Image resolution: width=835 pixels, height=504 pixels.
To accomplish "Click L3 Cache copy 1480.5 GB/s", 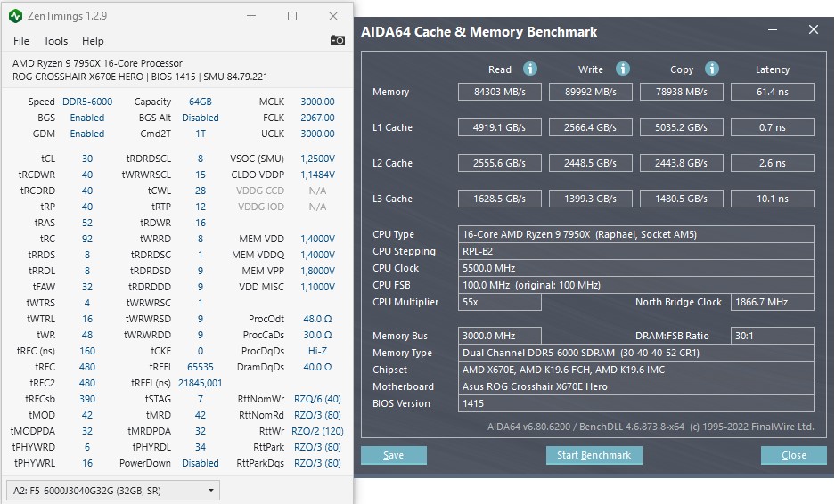I will pos(681,199).
